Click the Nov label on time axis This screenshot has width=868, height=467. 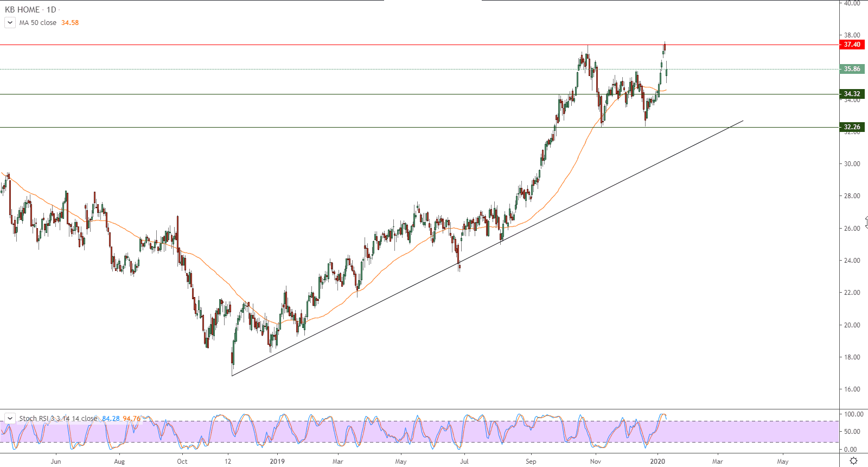(596, 462)
